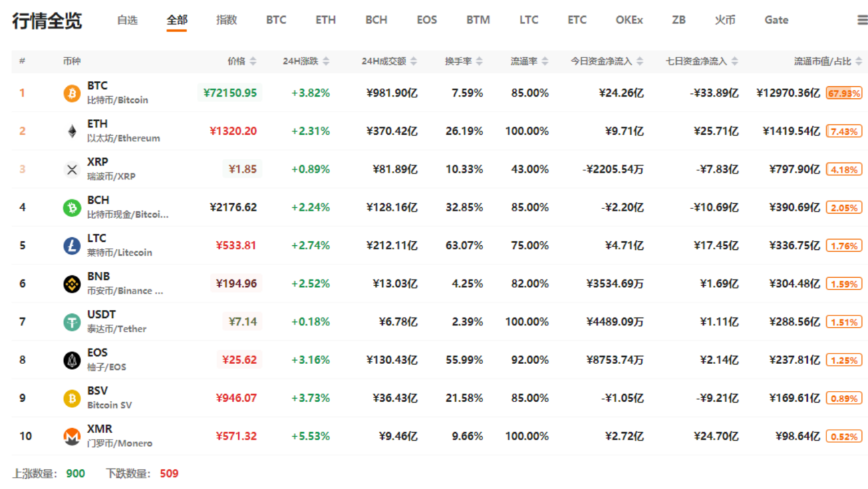This screenshot has height=489, width=868.
Task: Click the Tether USDT coin icon
Action: 71,322
